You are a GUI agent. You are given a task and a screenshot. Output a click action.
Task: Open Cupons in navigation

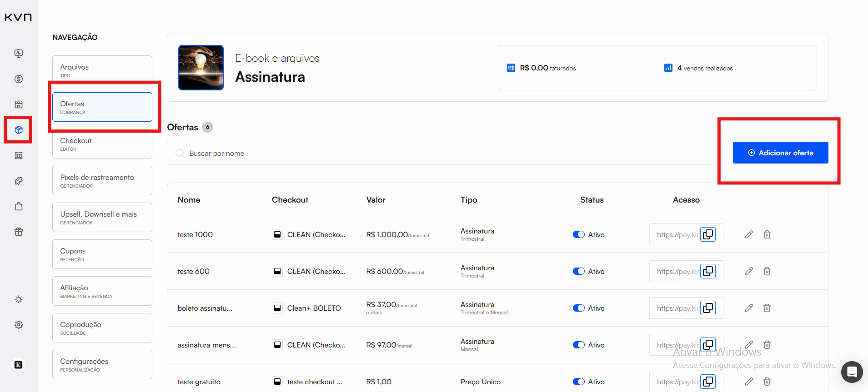tap(102, 254)
